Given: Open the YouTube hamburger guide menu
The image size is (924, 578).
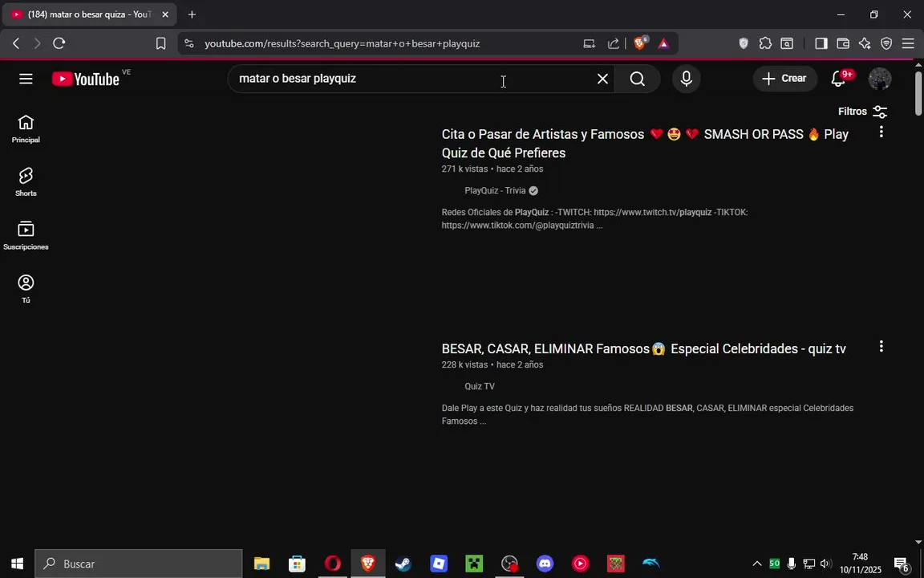Looking at the screenshot, I should [26, 79].
